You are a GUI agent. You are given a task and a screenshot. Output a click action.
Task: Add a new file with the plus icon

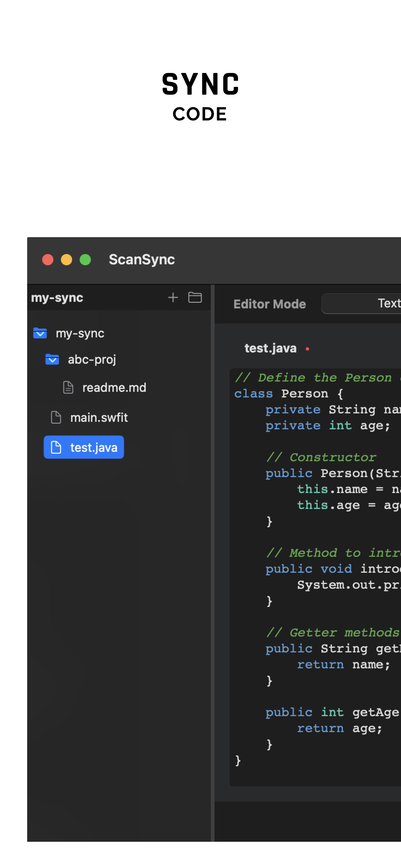pyautogui.click(x=173, y=297)
